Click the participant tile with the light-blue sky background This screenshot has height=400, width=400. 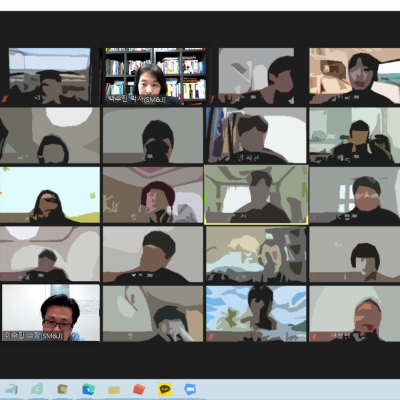[50, 195]
